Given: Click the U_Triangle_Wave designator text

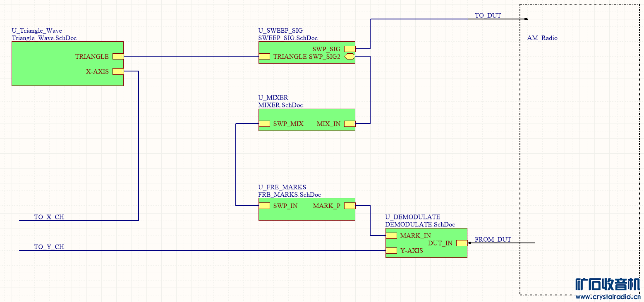Looking at the screenshot, I should click(37, 31).
